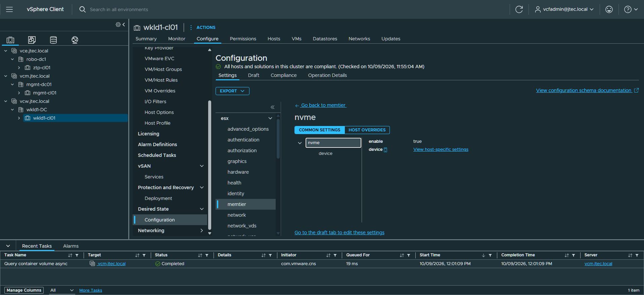Collapse the vcm.jtec.local tree node
644x295 pixels.
6,76
